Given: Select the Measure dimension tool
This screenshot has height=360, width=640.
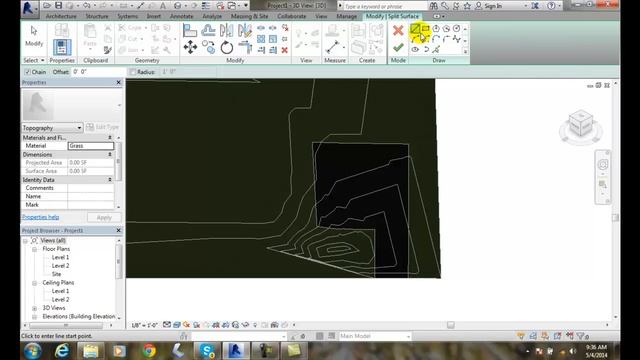Looking at the screenshot, I should tap(333, 47).
